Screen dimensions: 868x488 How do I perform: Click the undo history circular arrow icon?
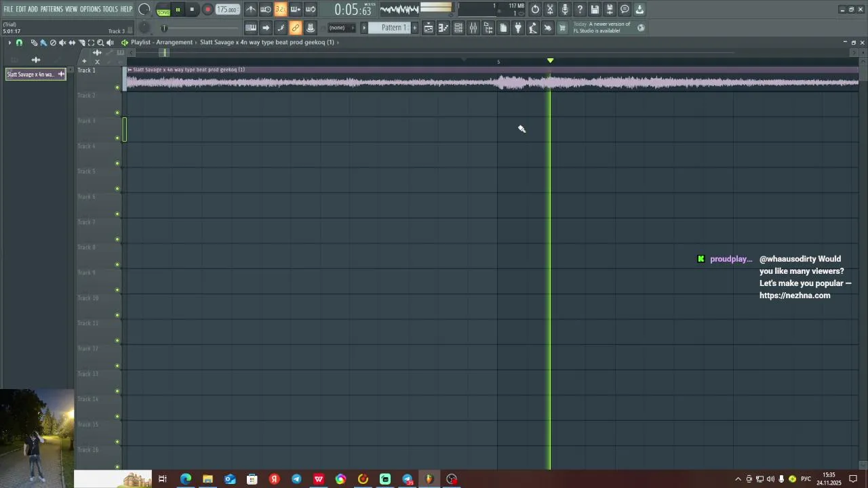click(x=535, y=9)
